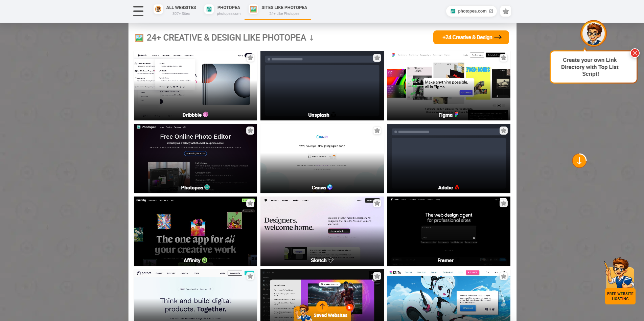Close the Link Directory promo popup
The width and height of the screenshot is (644, 321).
point(635,53)
